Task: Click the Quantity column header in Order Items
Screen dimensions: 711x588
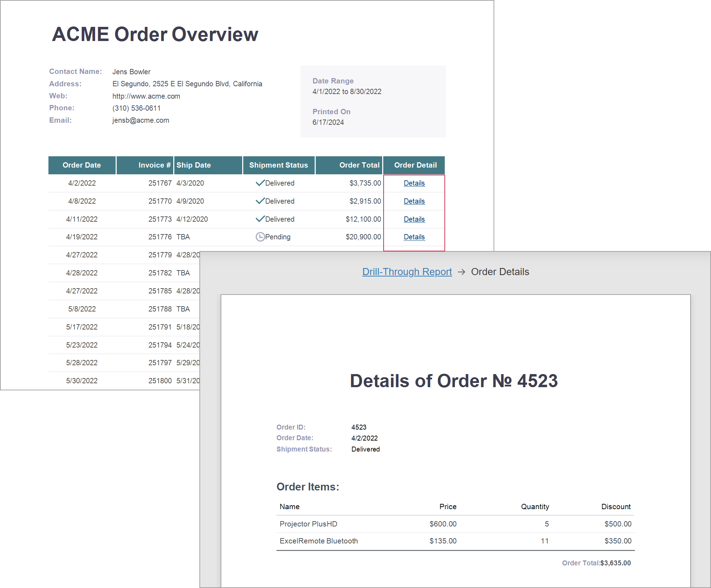Action: (535, 507)
